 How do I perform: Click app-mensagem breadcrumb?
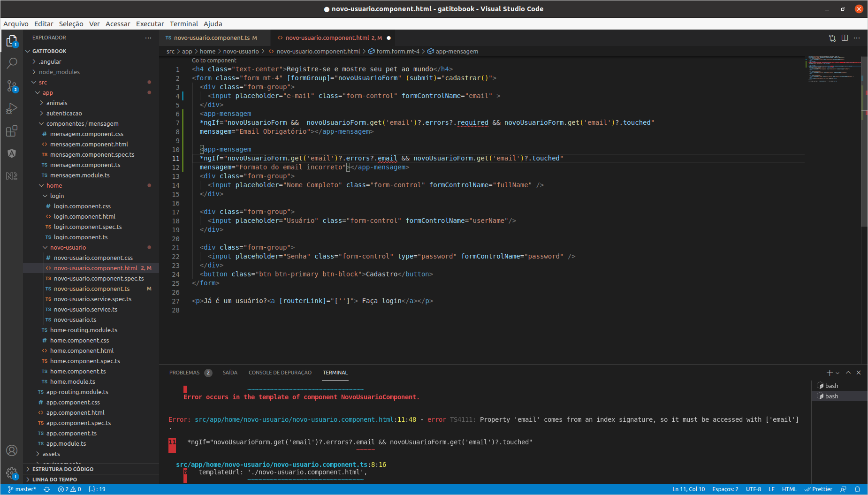point(453,52)
